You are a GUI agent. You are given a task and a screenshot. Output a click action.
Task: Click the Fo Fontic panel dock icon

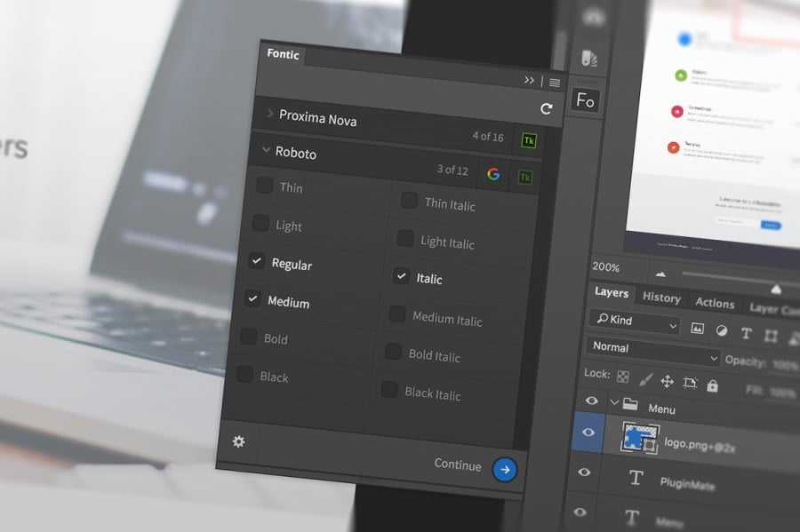(585, 100)
